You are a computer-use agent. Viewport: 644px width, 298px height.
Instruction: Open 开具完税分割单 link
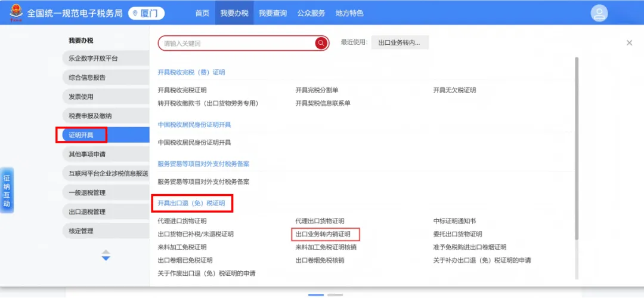click(317, 90)
